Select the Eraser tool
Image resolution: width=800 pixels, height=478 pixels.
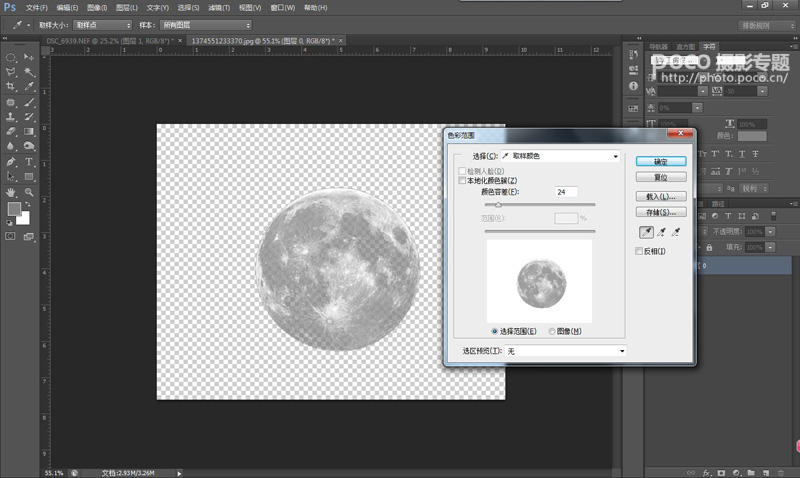pyautogui.click(x=11, y=132)
